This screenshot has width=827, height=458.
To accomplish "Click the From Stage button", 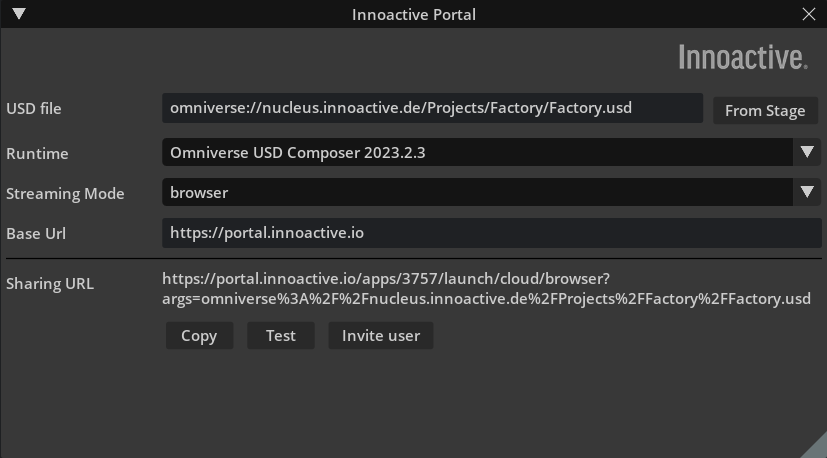I will coord(765,111).
